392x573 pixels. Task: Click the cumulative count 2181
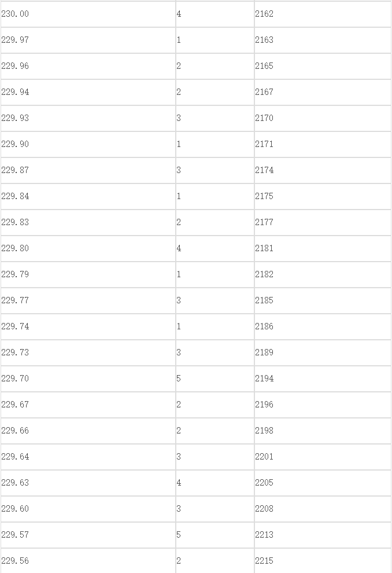point(323,248)
